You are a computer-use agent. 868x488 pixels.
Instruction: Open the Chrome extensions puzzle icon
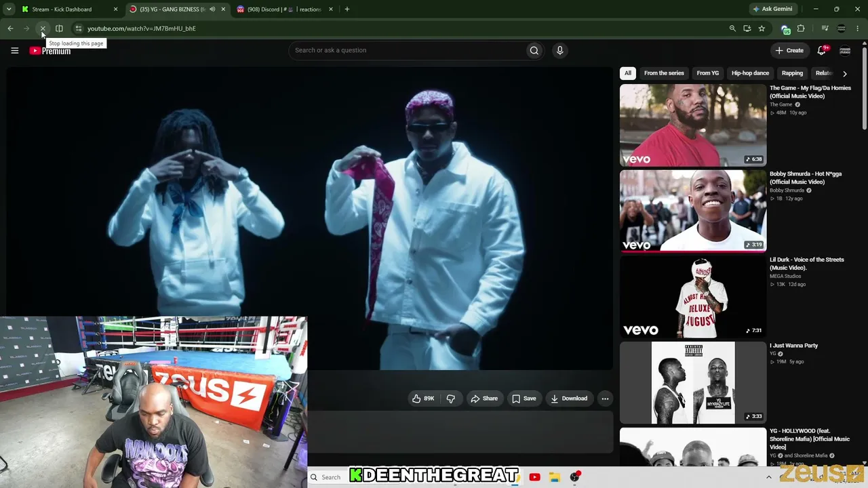pos(801,28)
